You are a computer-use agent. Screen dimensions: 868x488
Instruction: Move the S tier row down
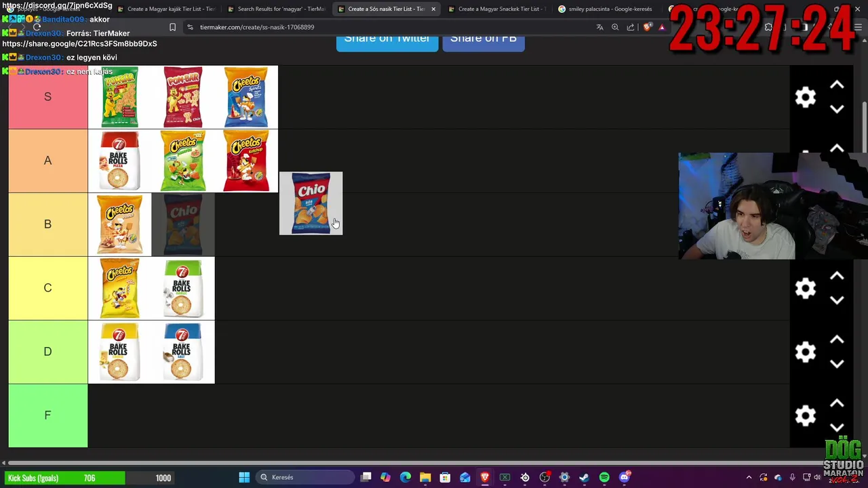point(837,109)
